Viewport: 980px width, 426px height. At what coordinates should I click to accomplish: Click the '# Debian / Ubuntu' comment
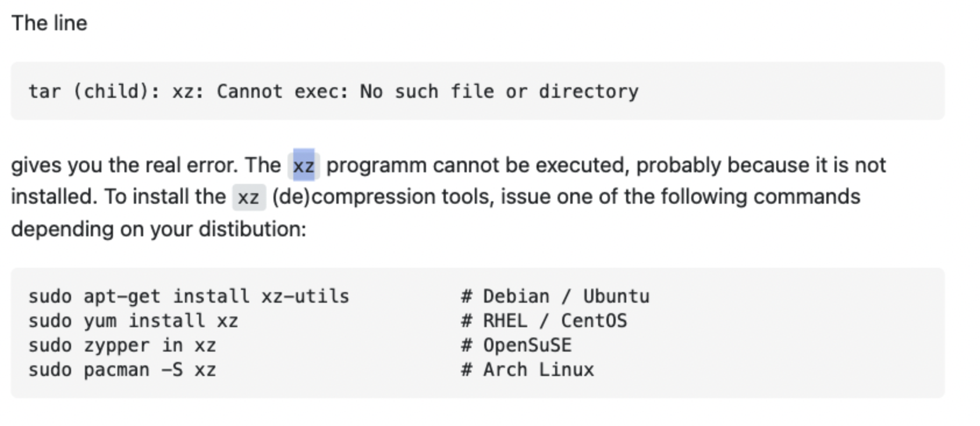pos(555,296)
